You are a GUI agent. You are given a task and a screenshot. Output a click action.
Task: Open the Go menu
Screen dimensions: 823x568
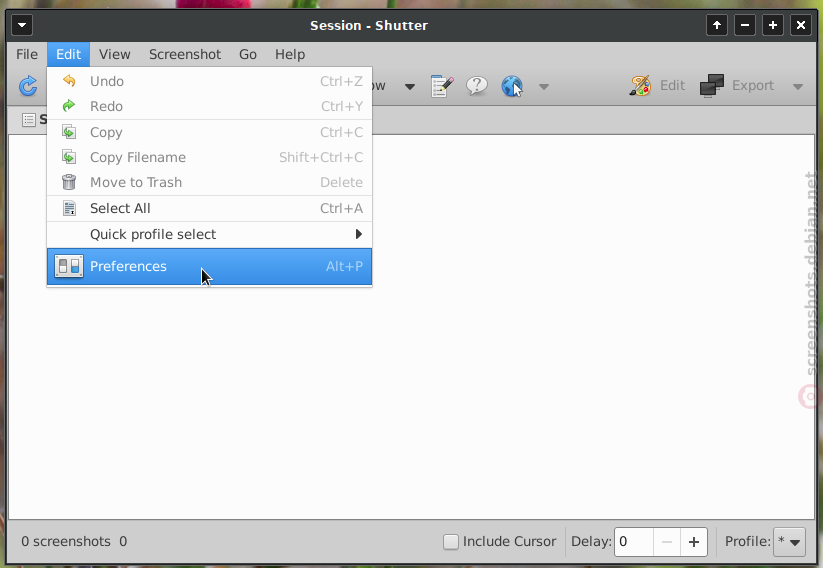pos(248,54)
